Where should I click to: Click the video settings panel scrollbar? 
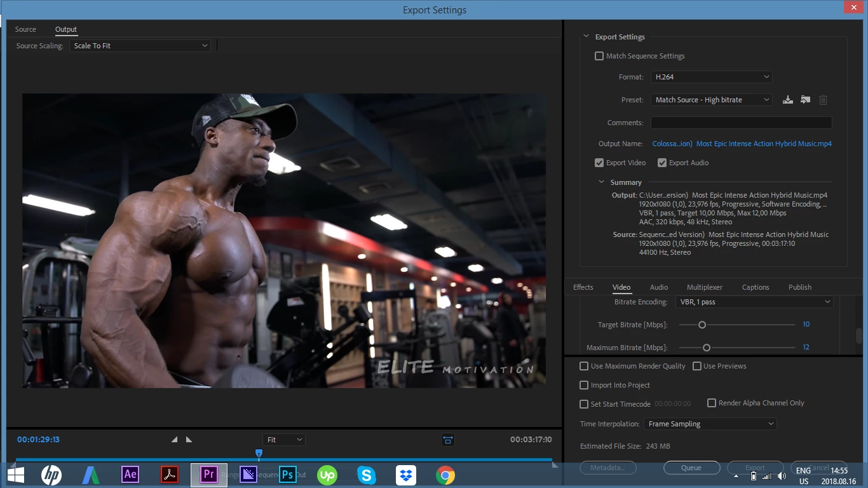click(x=858, y=335)
